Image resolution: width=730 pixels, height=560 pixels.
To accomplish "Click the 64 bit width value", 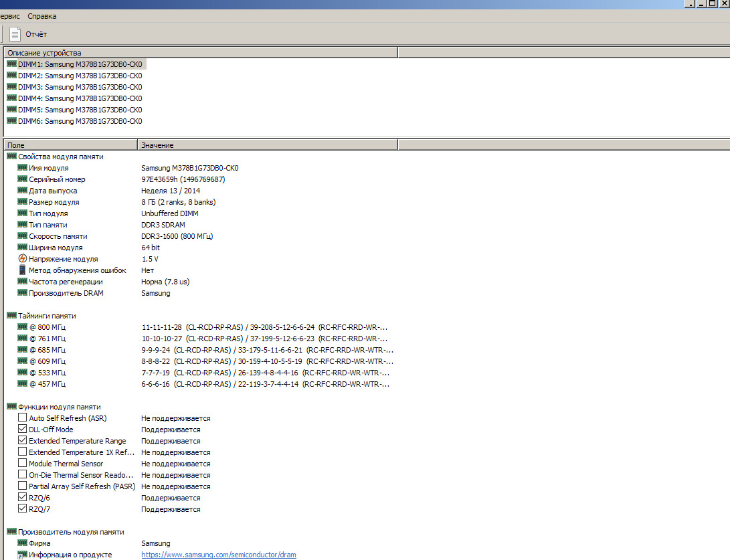I will (x=151, y=248).
